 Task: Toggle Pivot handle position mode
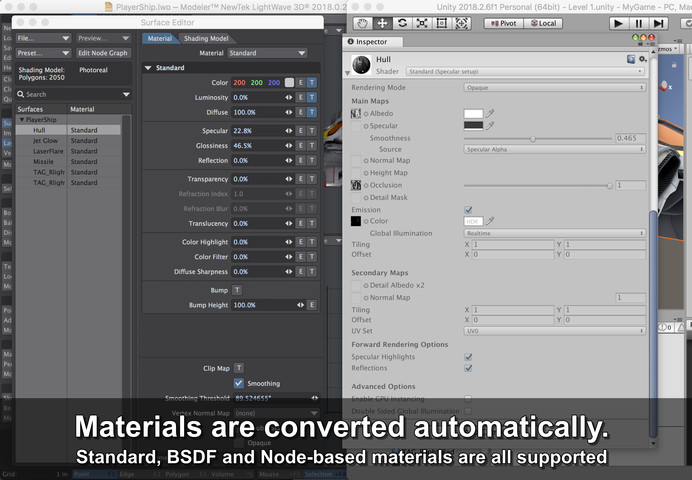tap(504, 23)
